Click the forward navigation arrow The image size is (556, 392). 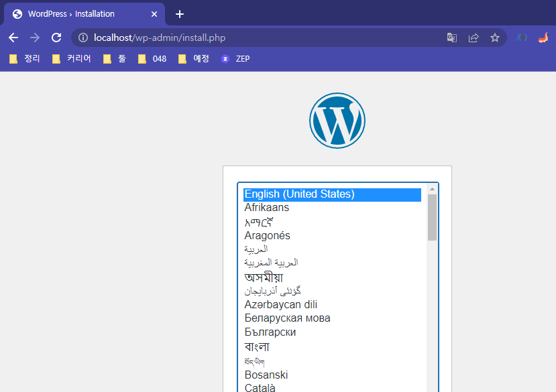pos(35,38)
